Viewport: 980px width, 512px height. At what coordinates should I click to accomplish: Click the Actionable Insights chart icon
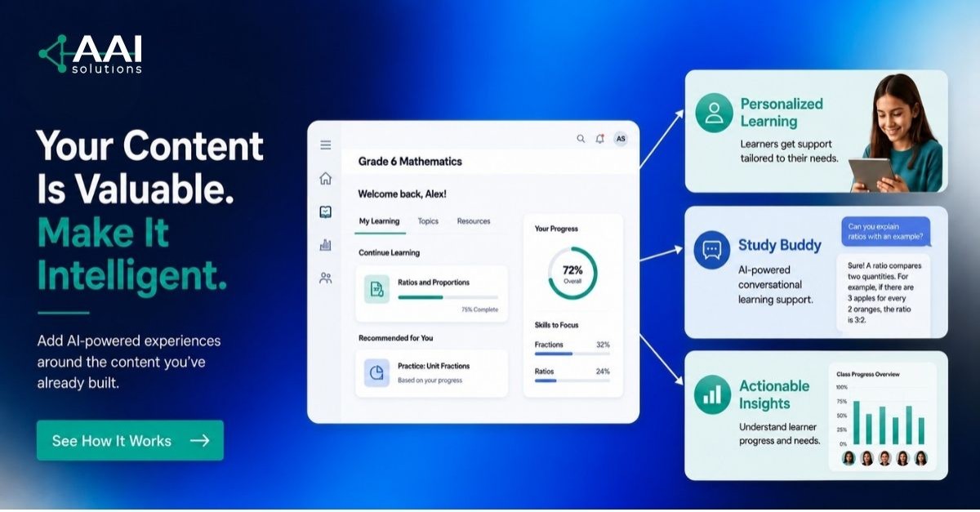pos(713,394)
